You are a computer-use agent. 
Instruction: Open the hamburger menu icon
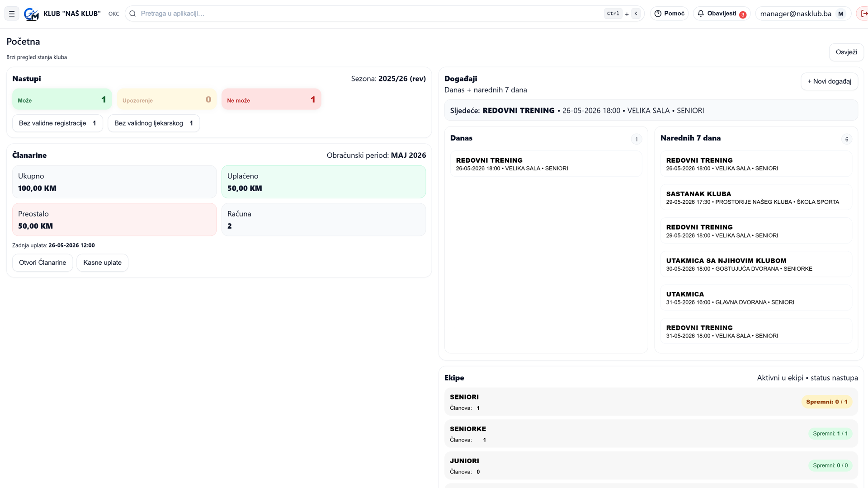[12, 14]
